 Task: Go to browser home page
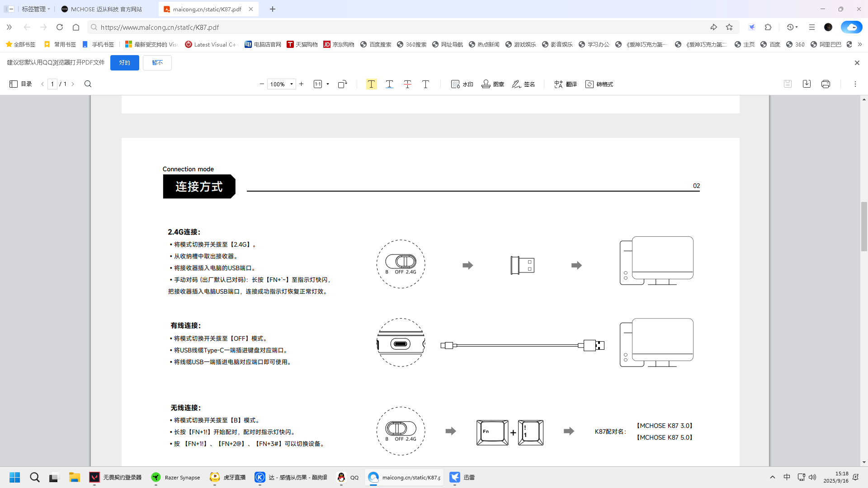[x=76, y=27]
